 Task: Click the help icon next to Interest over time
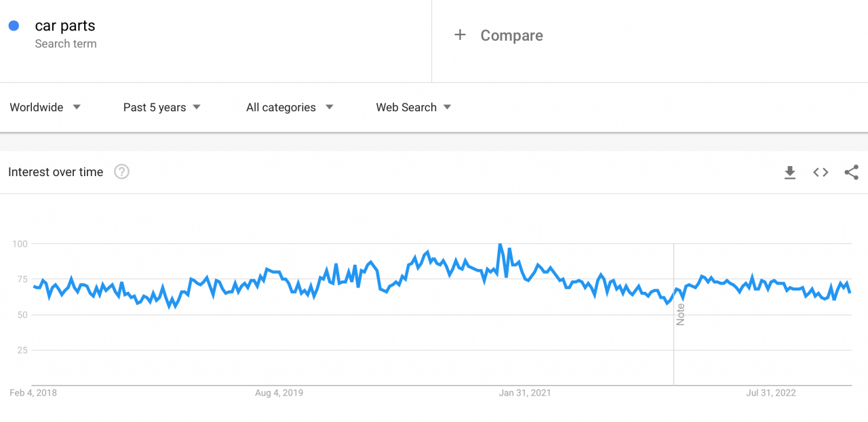pyautogui.click(x=121, y=171)
